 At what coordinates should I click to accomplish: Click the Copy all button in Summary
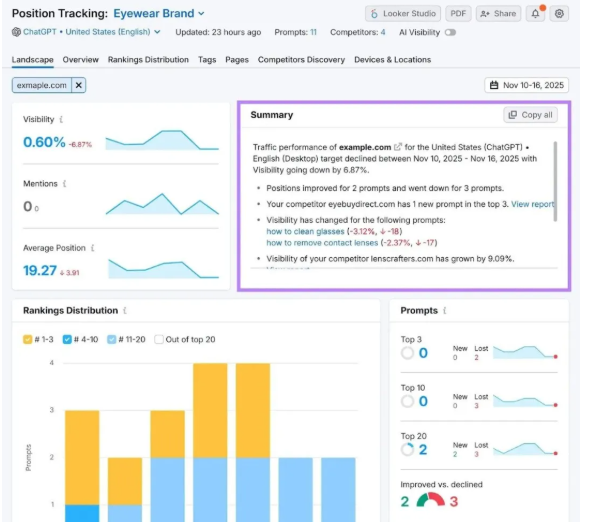[530, 115]
